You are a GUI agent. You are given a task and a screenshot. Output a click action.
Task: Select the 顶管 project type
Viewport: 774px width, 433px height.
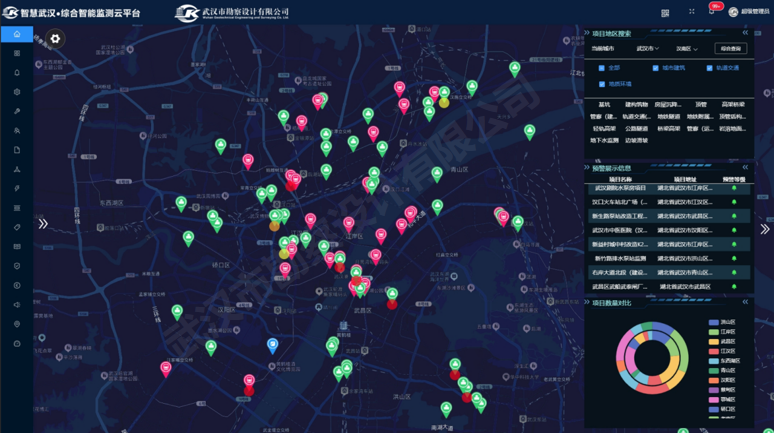click(701, 105)
